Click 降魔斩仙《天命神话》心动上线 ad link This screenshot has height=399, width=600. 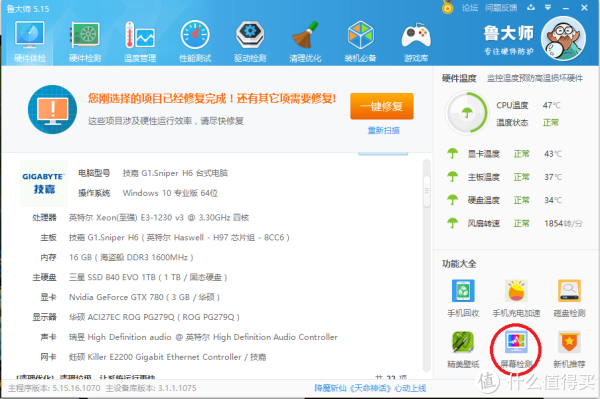370,388
